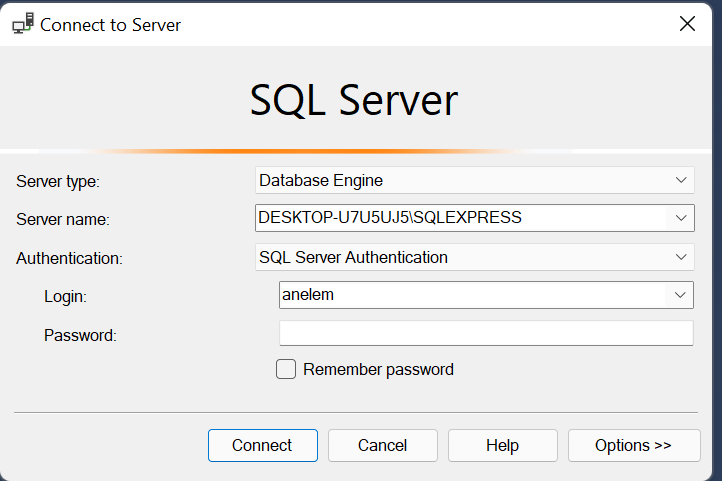Click into the Login field containing anelem
Screen dimensions: 722x481
(x=470, y=295)
